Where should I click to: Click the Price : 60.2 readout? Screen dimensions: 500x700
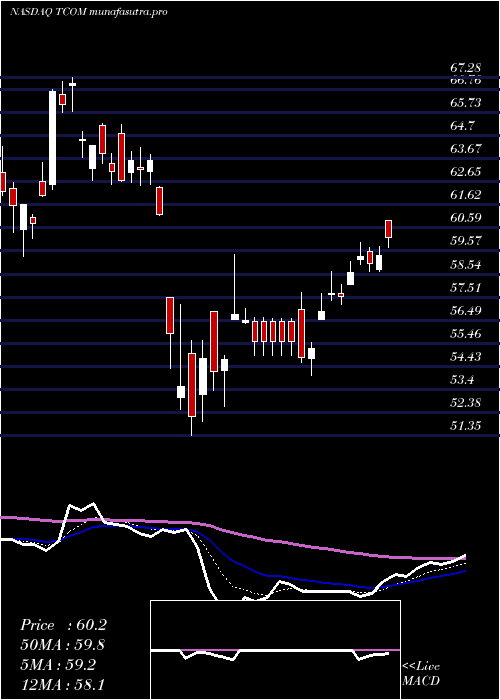coord(63,625)
